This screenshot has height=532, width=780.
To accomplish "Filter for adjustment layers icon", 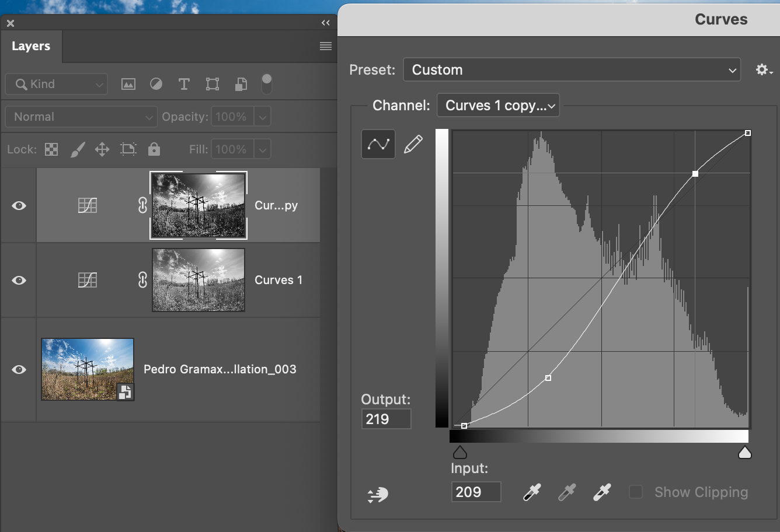I will 156,84.
